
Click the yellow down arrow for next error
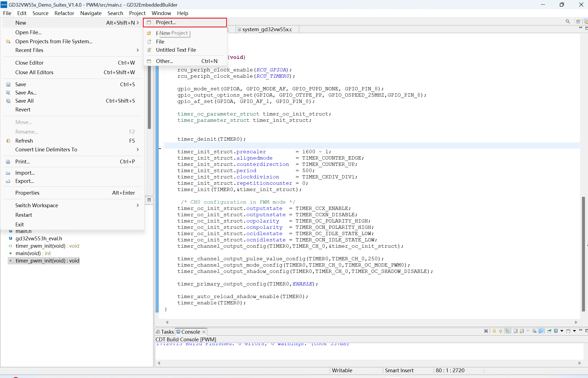(494, 331)
